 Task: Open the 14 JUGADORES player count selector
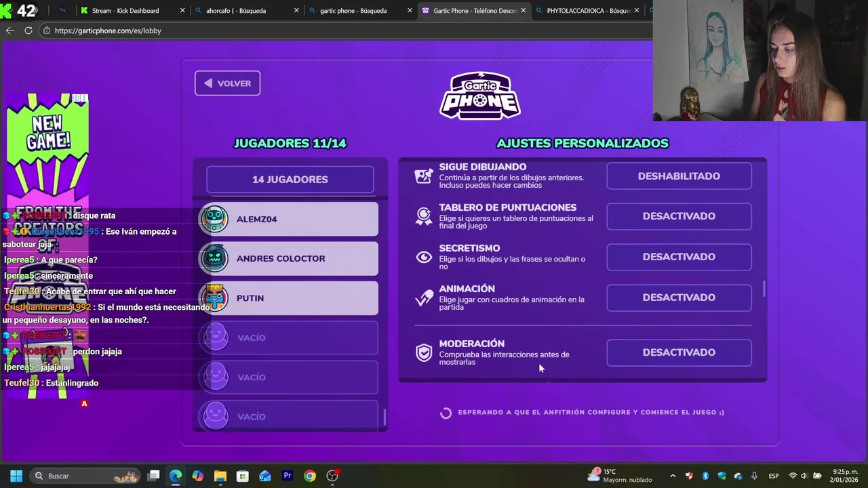coord(290,180)
